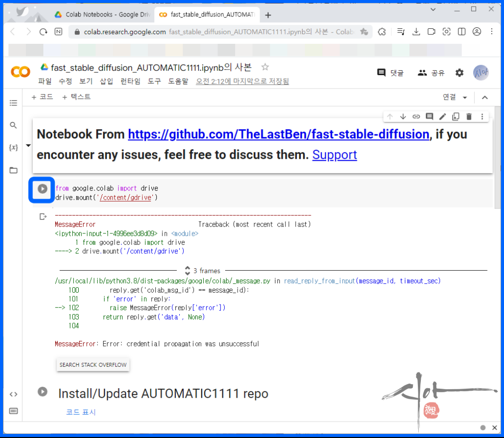
Task: Open the TheLastBen GitHub repository link
Action: pyautogui.click(x=278, y=134)
